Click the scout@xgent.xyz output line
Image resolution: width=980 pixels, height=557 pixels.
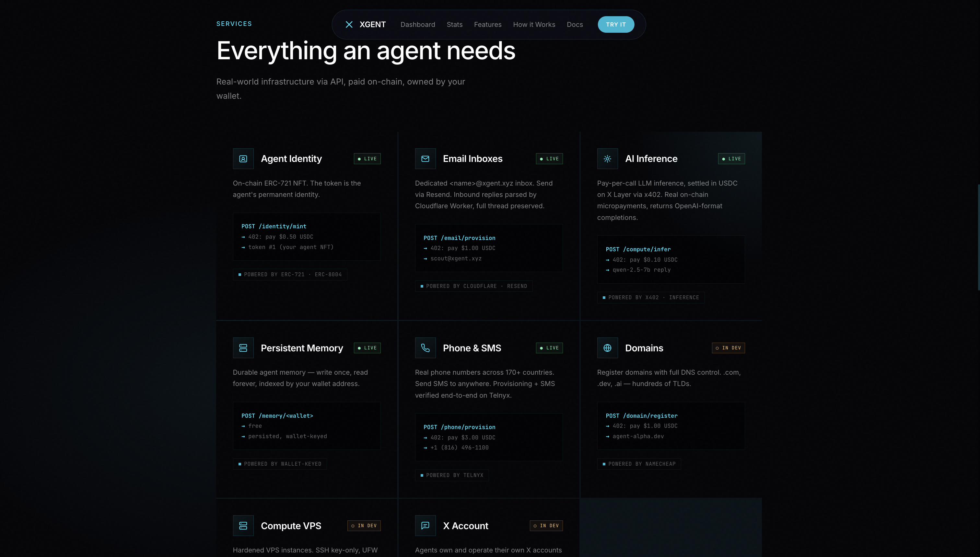(x=452, y=259)
